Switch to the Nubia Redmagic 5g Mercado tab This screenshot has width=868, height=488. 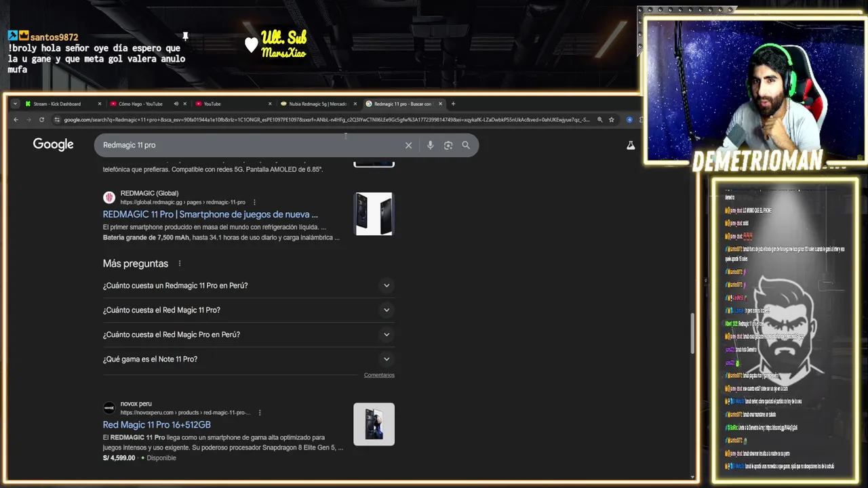318,104
